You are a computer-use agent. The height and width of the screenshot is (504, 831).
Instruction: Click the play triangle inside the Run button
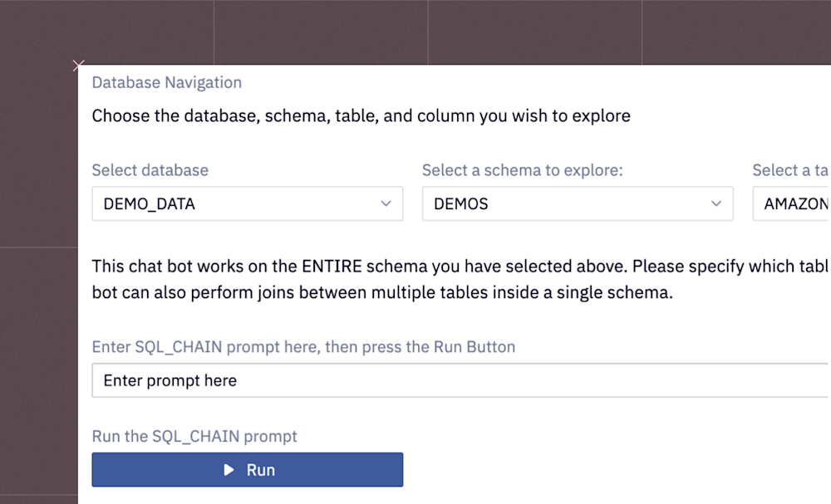[228, 469]
